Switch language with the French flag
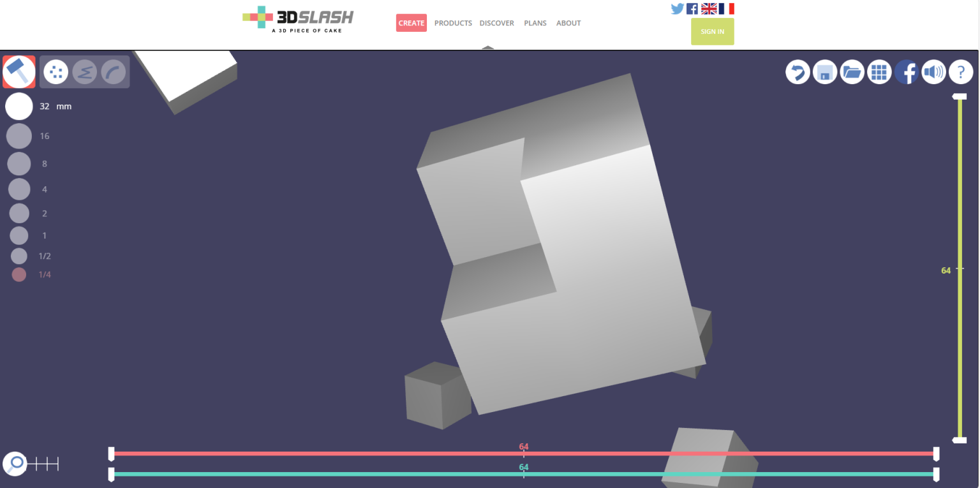This screenshot has width=980, height=488. click(x=726, y=9)
